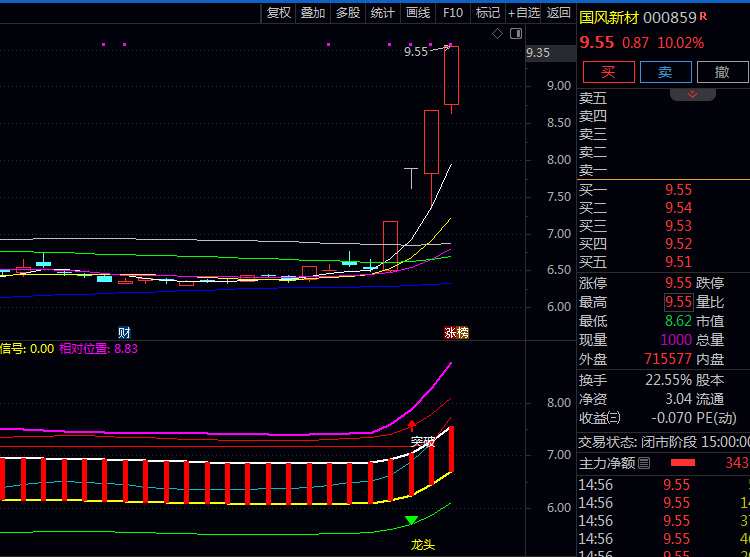
Task: Select the 画线 drawing tool
Action: 417,12
